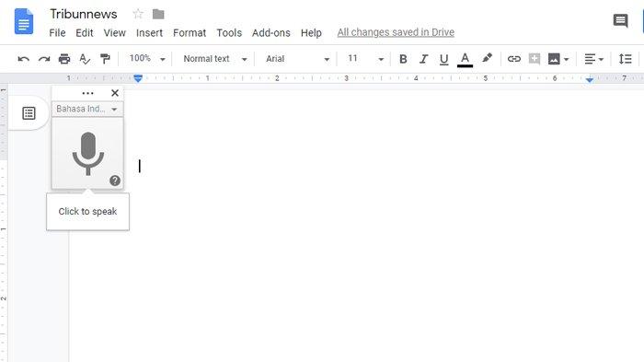Screen dimensions: 644x362
Task: Open the 100% zoom dropdown
Action: pos(147,59)
